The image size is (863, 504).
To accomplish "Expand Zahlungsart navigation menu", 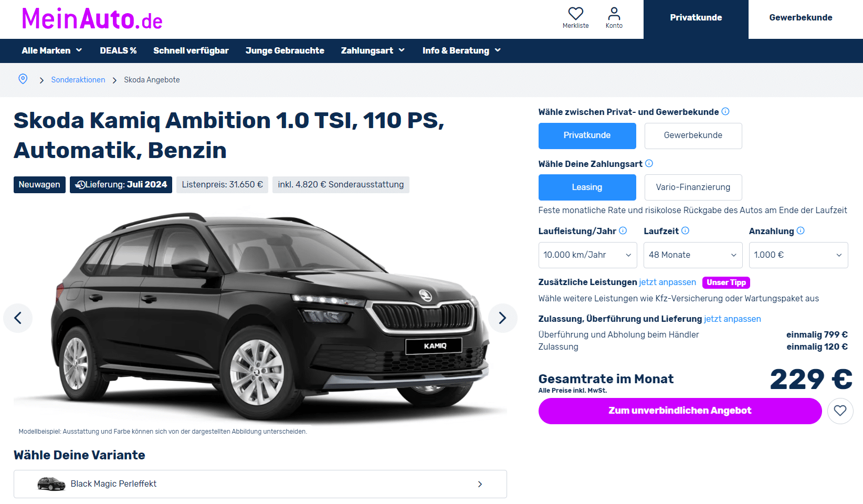I will pyautogui.click(x=373, y=50).
